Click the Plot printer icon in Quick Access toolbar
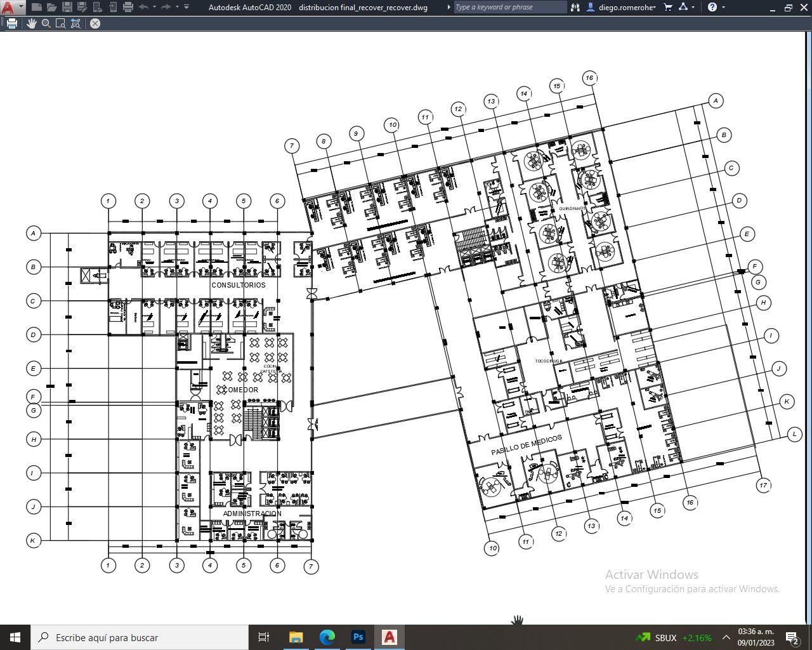This screenshot has height=650, width=812. 128,8
